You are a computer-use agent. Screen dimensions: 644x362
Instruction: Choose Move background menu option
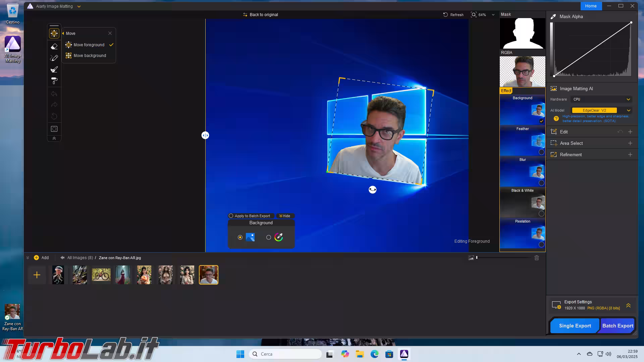[90, 56]
